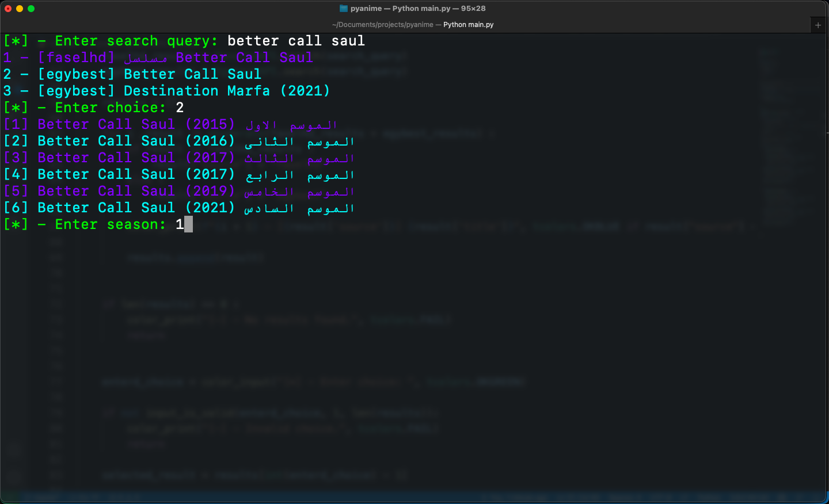Close the terminal window with red button
Viewport: 829px width, 504px height.
[8, 9]
